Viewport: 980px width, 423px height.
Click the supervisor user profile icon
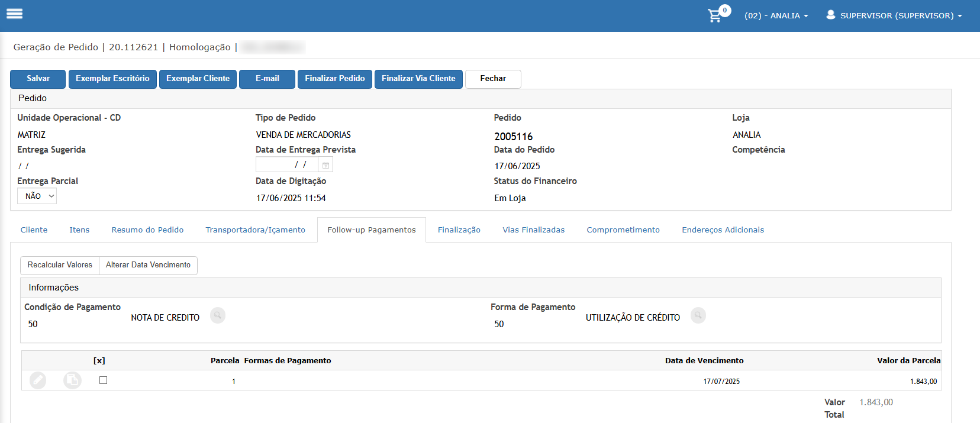point(831,15)
